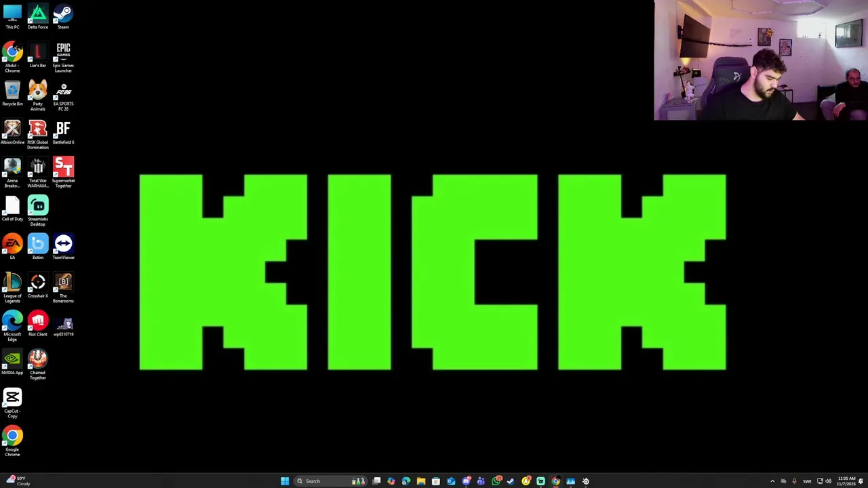Open network settings from the system tray
This screenshot has width=868, height=488.
point(820,481)
